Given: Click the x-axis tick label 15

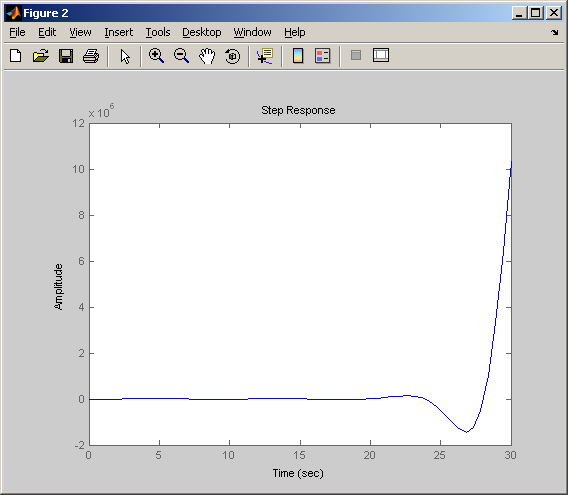Looking at the screenshot, I should coord(299,455).
